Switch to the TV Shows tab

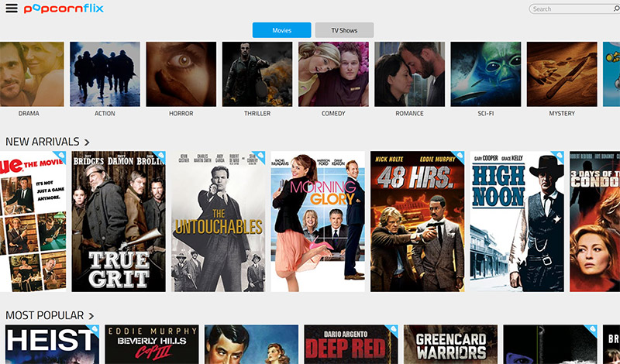point(344,30)
